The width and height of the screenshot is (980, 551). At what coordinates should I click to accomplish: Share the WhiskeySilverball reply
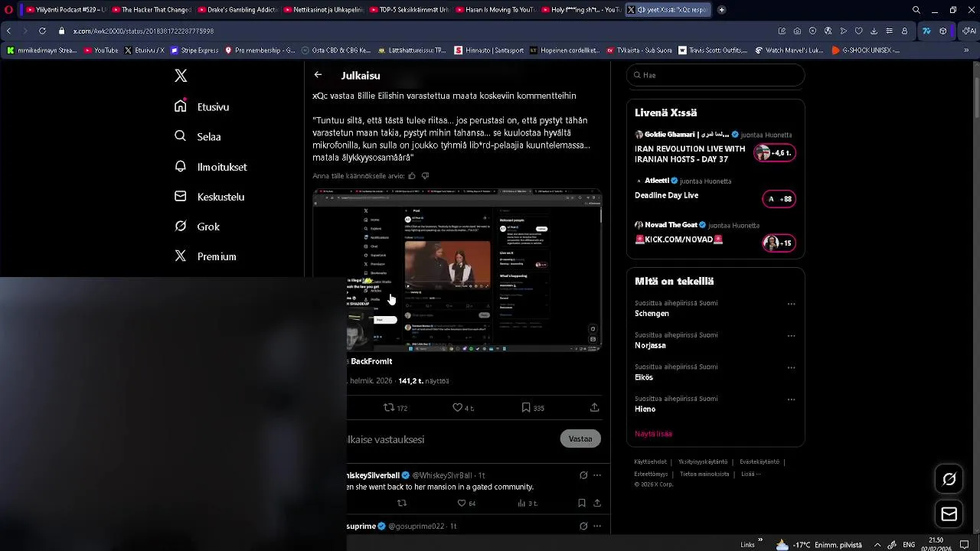pyautogui.click(x=597, y=503)
